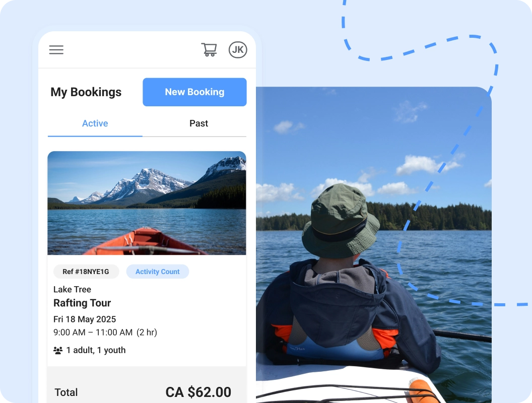
Task: Click the Total label
Action: [66, 392]
